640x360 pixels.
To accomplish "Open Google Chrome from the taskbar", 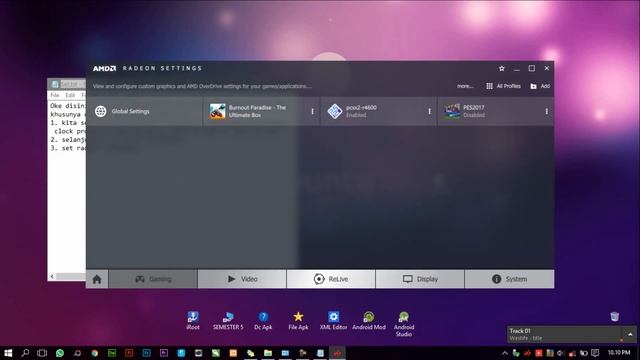I will [x=95, y=353].
